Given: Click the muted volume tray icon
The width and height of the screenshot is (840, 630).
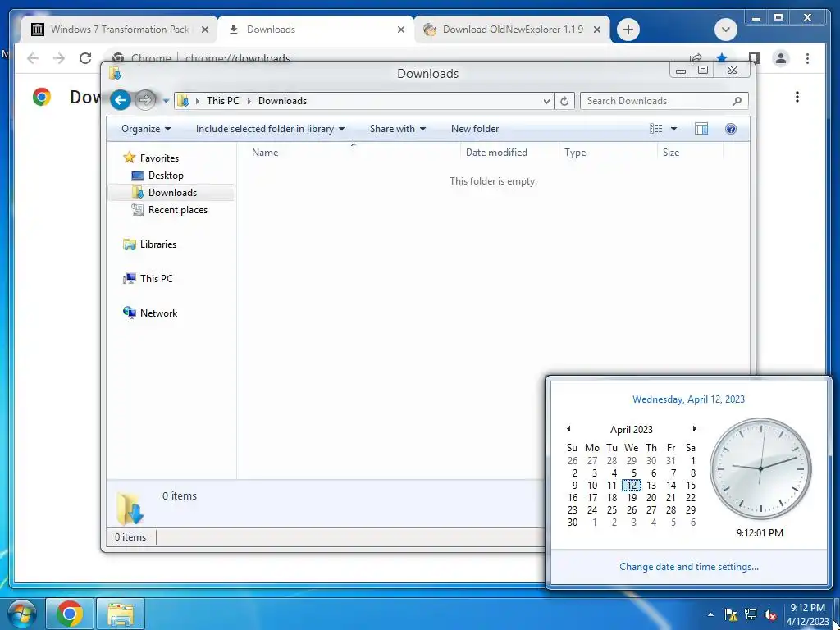Looking at the screenshot, I should pos(770,614).
